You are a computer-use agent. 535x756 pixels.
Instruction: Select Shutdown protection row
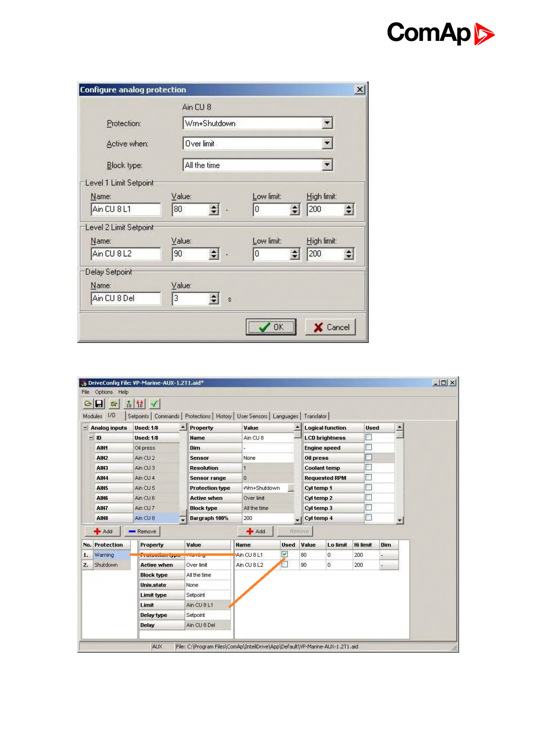106,565
